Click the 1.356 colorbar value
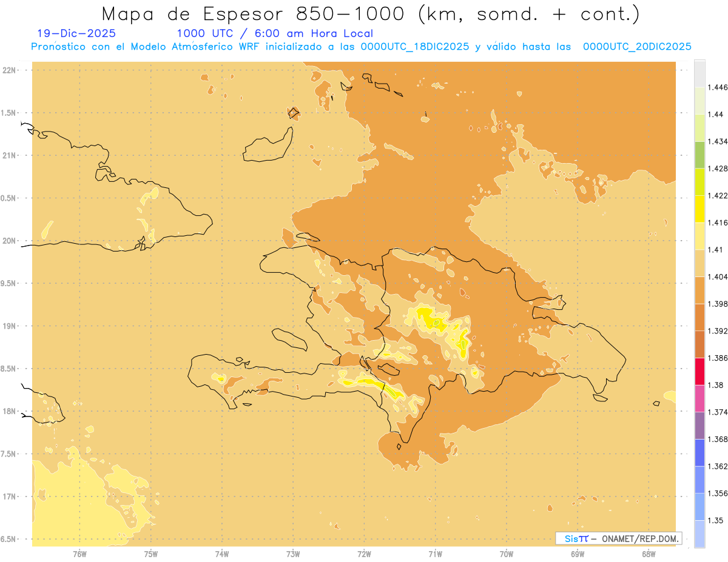728x562 pixels. (x=718, y=493)
